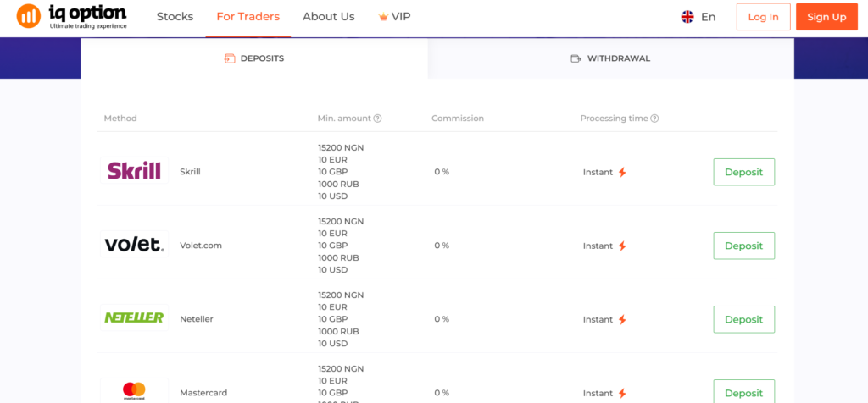Click the Log In button

click(x=764, y=17)
